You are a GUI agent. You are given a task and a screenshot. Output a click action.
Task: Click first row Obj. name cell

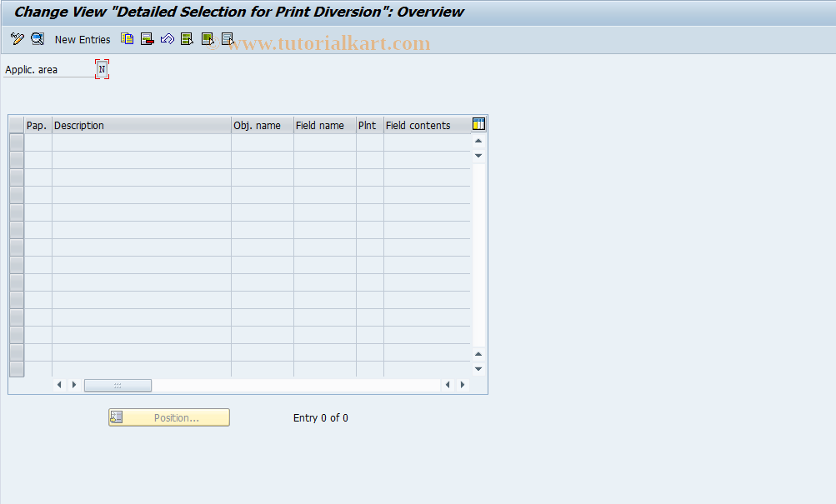[x=263, y=142]
